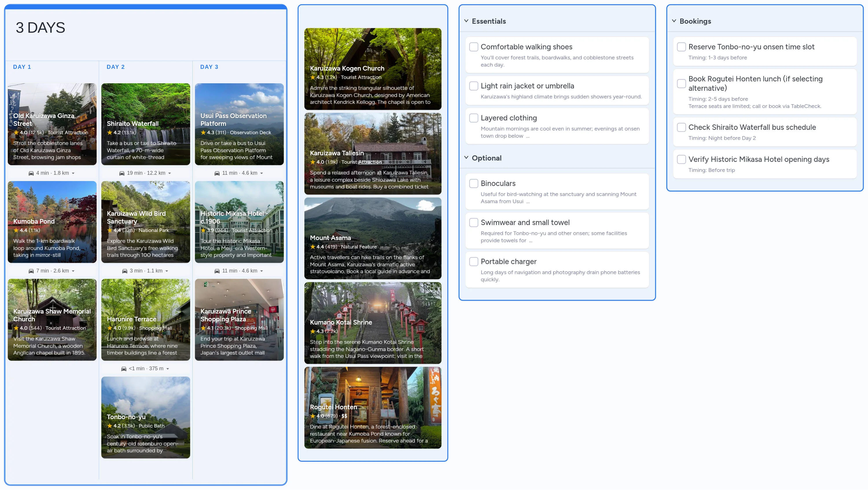This screenshot has width=868, height=490.
Task: Open the Tonbo-no-yu public bath card
Action: pos(146,417)
